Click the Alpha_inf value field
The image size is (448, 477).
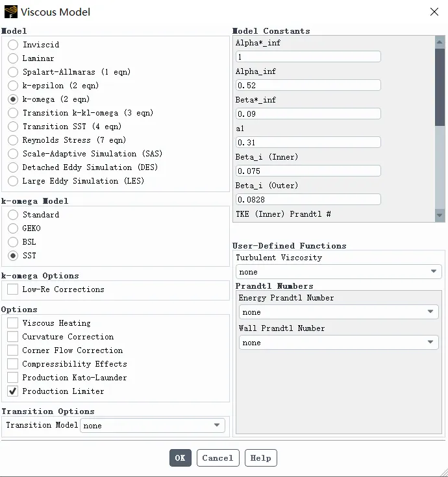pyautogui.click(x=308, y=85)
